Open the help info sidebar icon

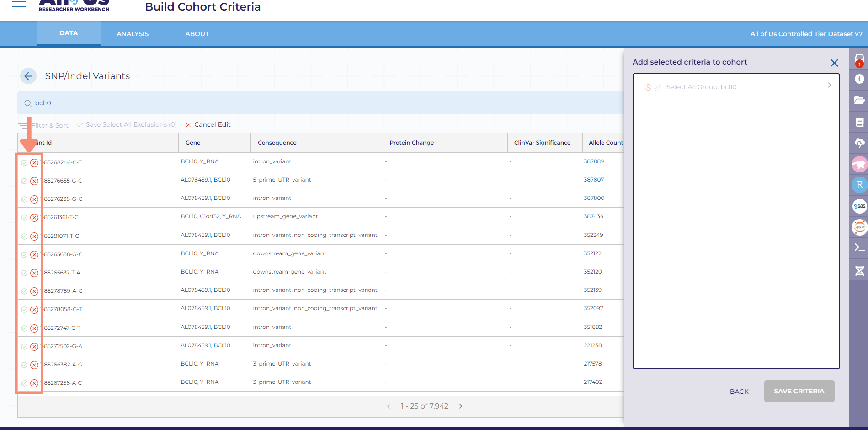[859, 79]
